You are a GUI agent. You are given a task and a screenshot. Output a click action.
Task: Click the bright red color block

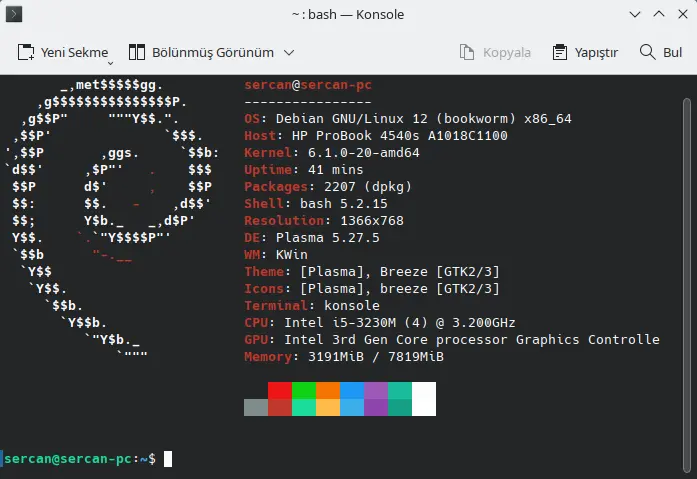[x=280, y=390]
